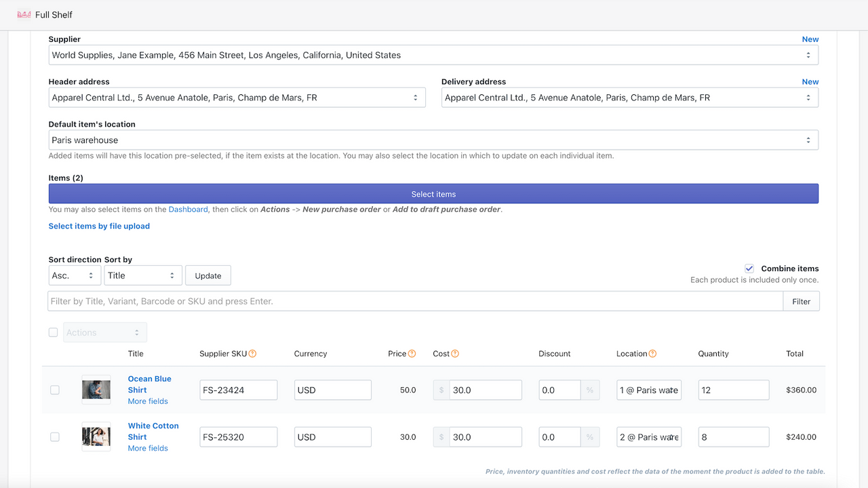Select the Ocean Blue Shirt row checkbox
The height and width of the screenshot is (488, 868).
click(55, 390)
